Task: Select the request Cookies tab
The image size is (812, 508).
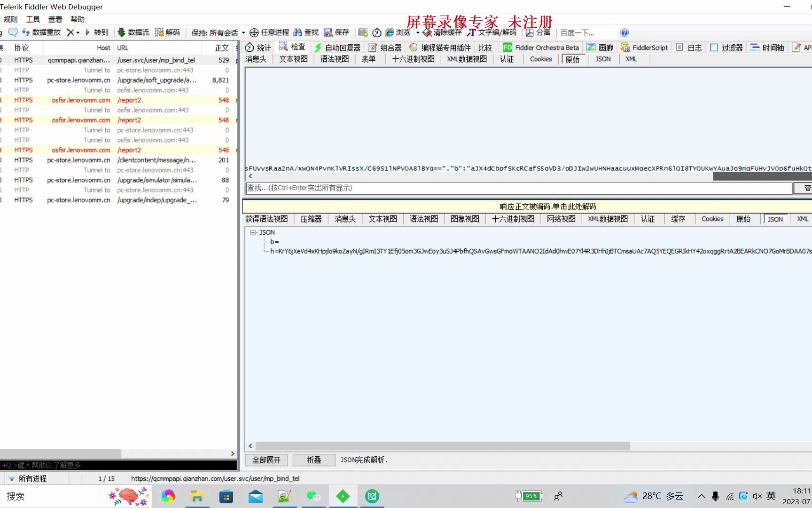Action: point(541,59)
